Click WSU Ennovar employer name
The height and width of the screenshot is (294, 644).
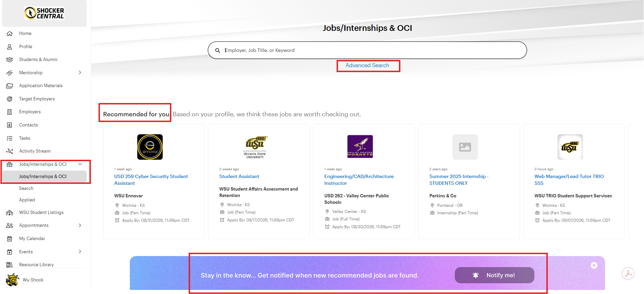click(x=128, y=196)
